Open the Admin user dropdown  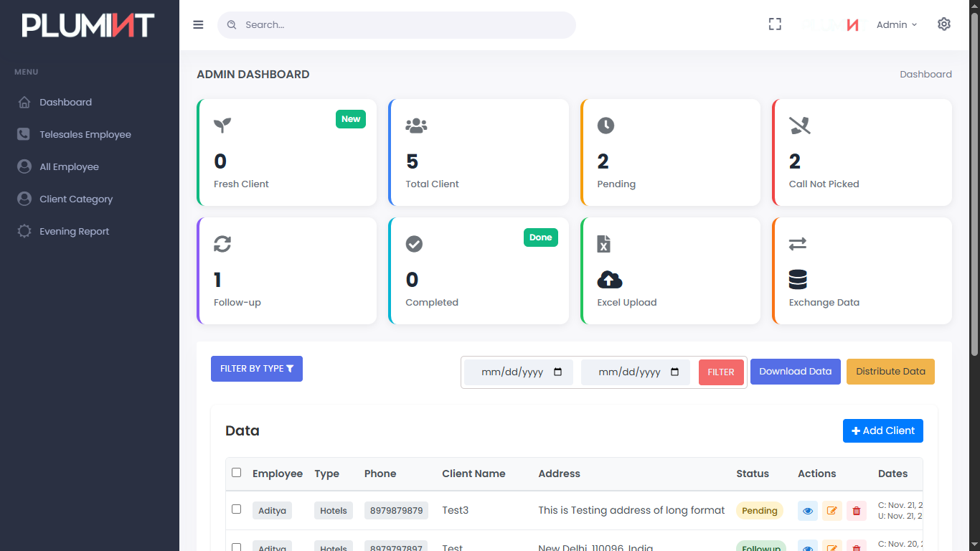[896, 24]
